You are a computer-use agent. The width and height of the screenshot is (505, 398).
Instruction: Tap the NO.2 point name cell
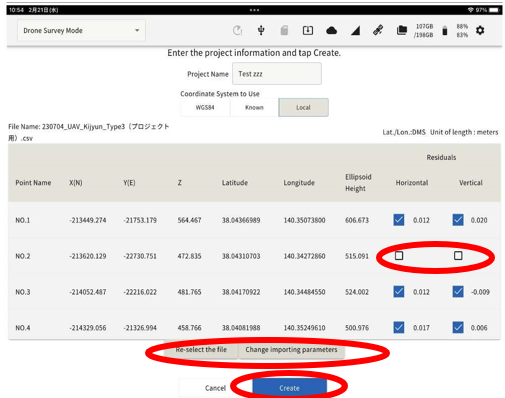(x=23, y=256)
